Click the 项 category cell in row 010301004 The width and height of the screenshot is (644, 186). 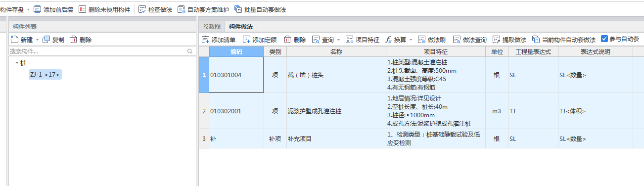pyautogui.click(x=275, y=75)
